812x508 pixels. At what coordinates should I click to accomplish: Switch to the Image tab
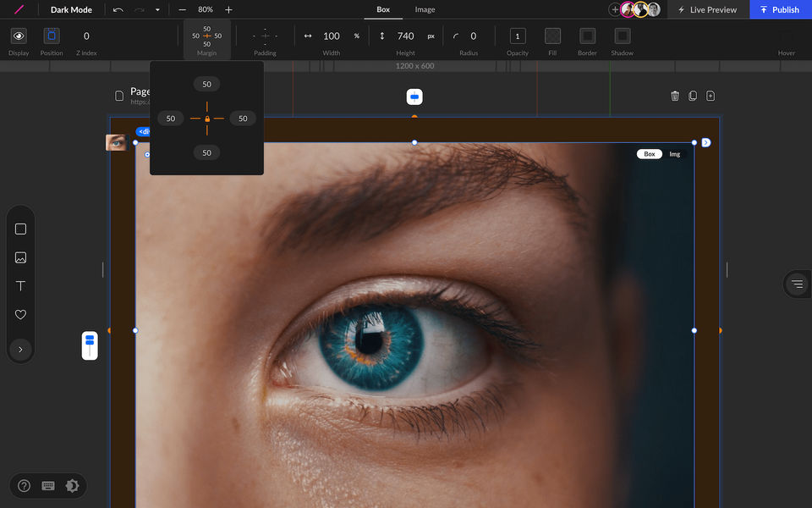point(425,10)
